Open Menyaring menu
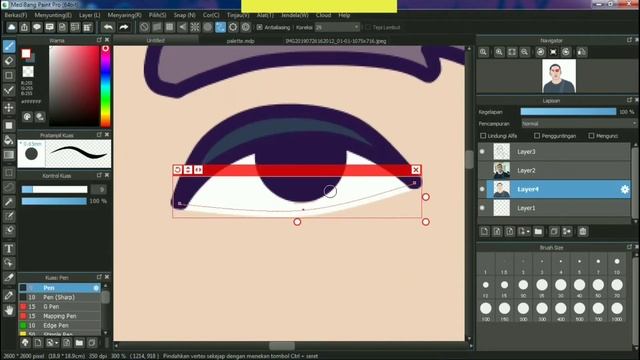The height and width of the screenshot is (360, 640). pyautogui.click(x=124, y=15)
